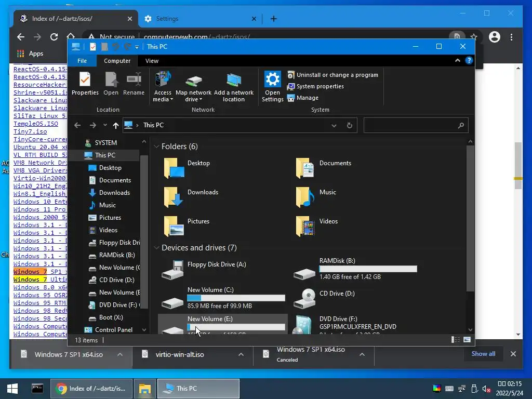
Task: Close the Chrome downloads bar
Action: pos(513,354)
